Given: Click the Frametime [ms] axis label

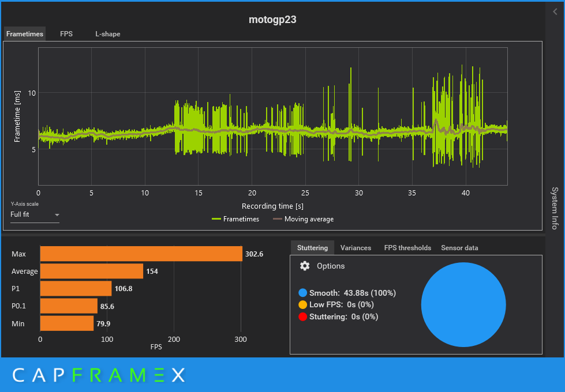Looking at the screenshot, I should point(17,116).
